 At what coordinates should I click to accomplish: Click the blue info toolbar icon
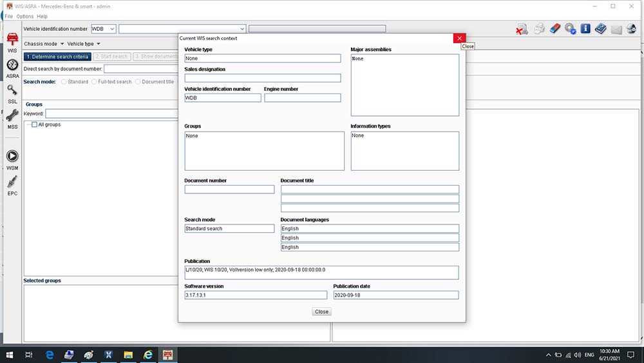(585, 28)
